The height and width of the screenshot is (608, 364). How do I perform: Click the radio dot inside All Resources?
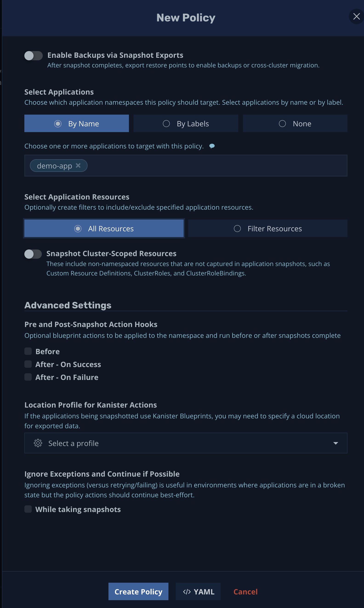pos(78,228)
